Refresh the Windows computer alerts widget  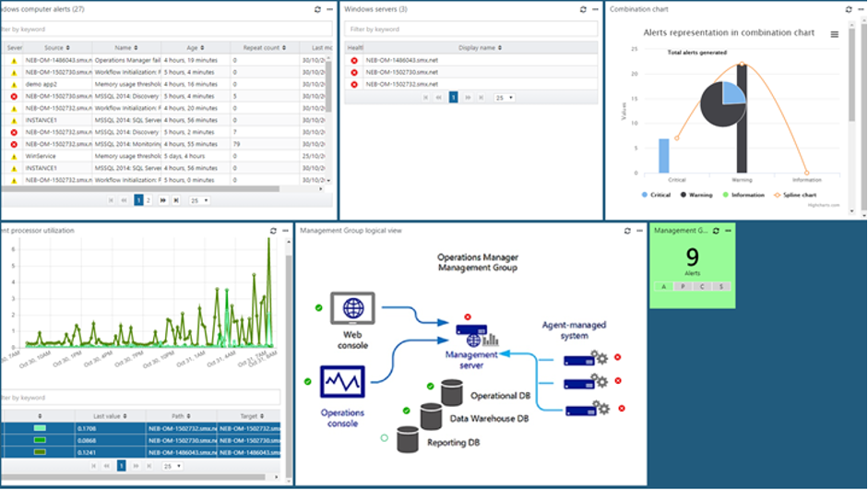click(317, 9)
